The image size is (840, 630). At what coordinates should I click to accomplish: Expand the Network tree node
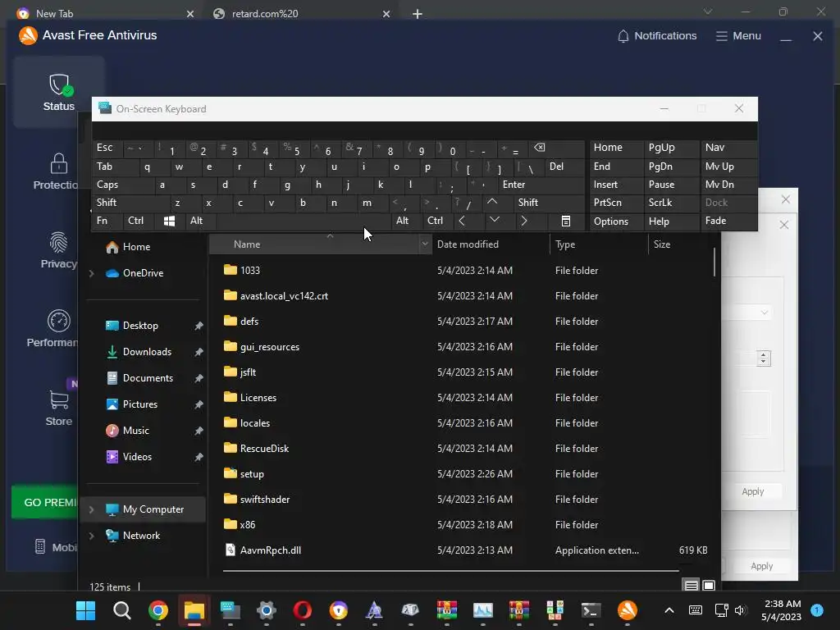92,536
